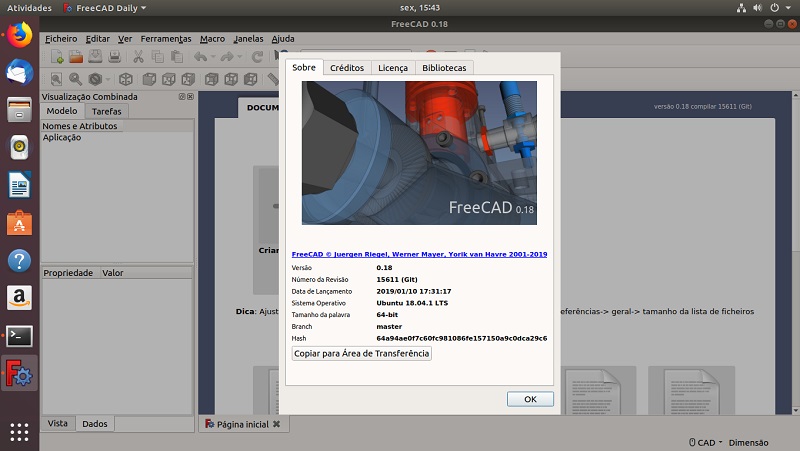
Task: Click the start page vertical scrollbar
Action: click(x=795, y=253)
